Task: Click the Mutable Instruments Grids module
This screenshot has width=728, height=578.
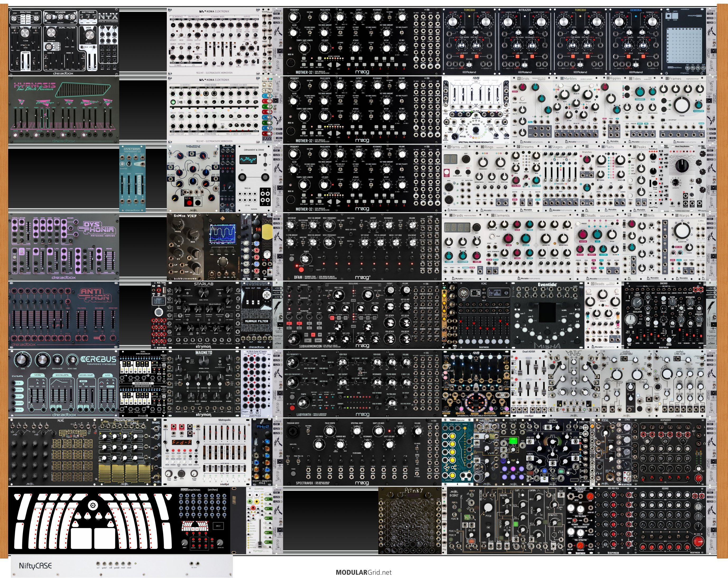Action: click(532, 109)
